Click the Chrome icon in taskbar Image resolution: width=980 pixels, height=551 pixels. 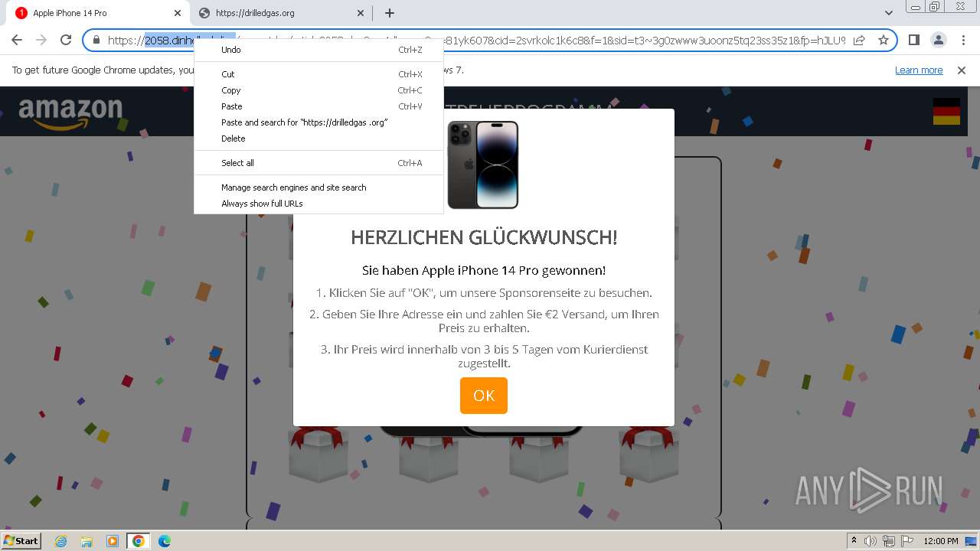(139, 541)
